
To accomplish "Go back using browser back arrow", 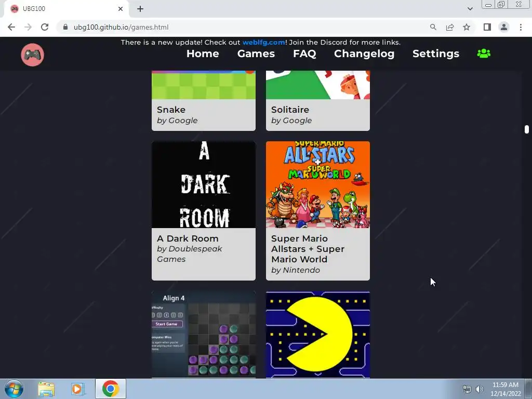I will [11, 27].
